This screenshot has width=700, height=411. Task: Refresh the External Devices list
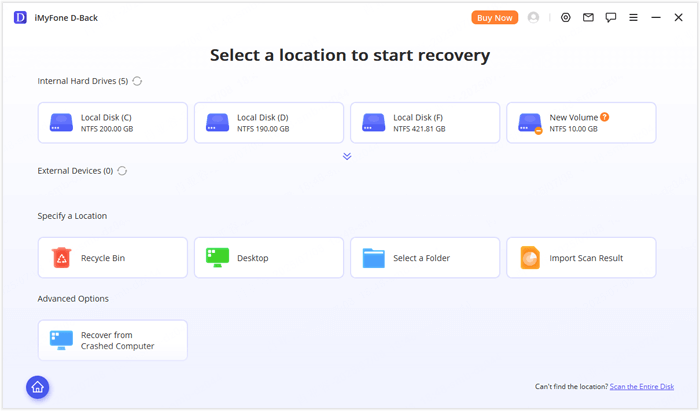(122, 171)
